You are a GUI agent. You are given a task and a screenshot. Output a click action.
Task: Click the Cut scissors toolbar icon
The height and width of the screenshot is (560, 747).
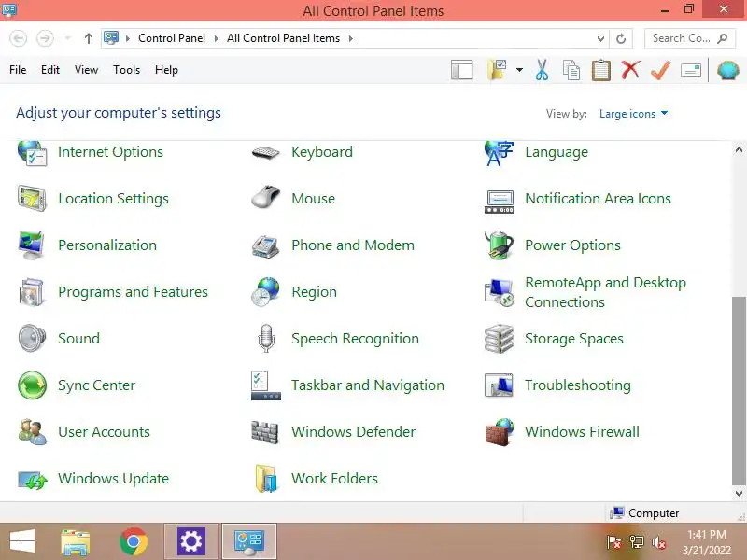(x=542, y=70)
